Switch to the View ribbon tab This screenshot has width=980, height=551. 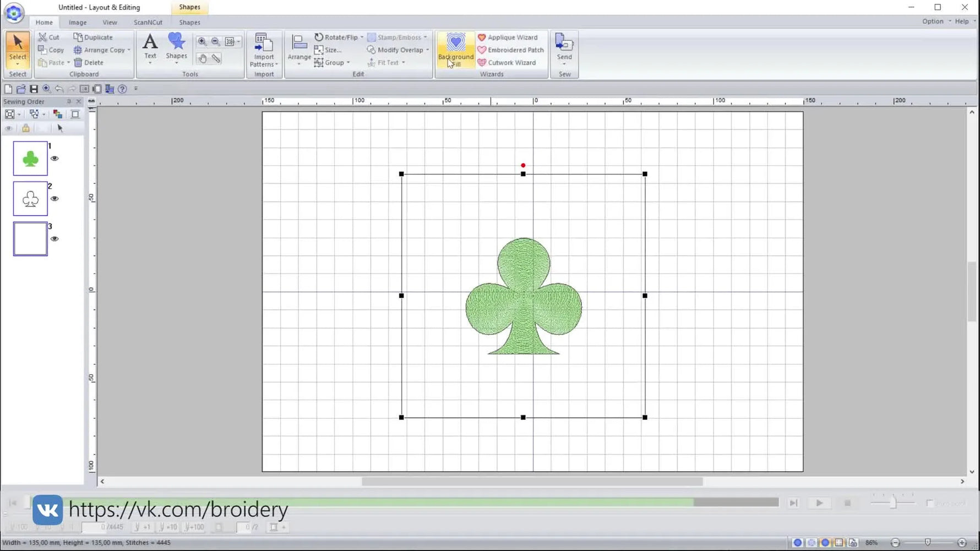[110, 22]
